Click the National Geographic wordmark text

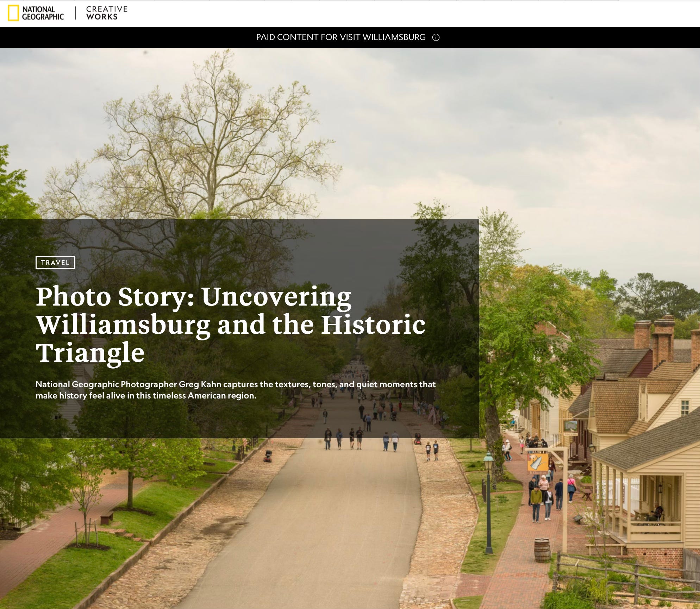point(43,13)
